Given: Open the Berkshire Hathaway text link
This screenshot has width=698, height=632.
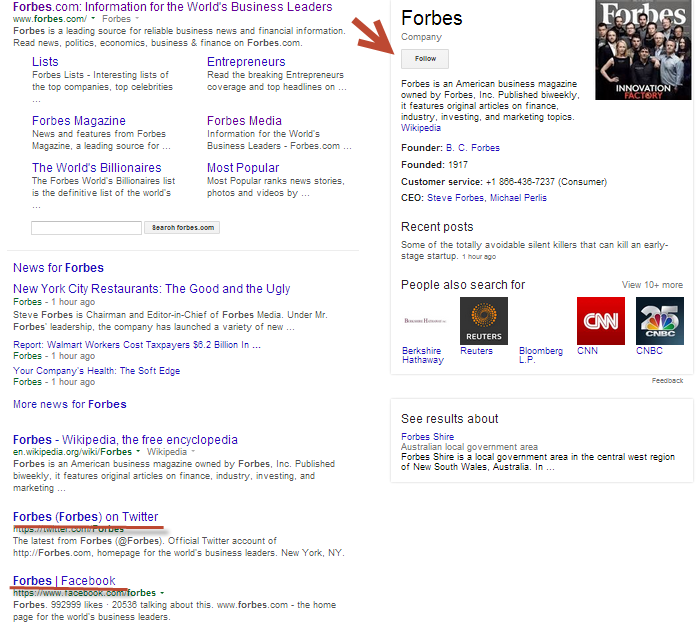Looking at the screenshot, I should [x=423, y=355].
